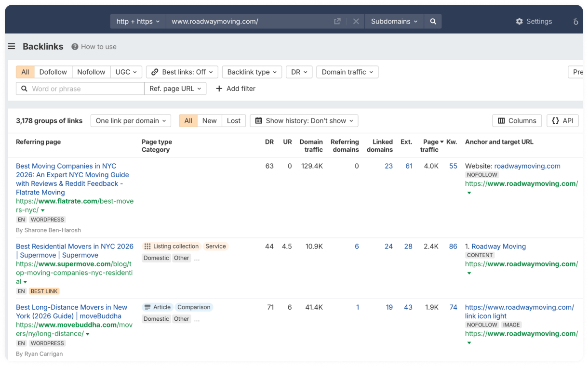Open the roadwaymoving.com anchor link
The width and height of the screenshot is (588, 366).
pyautogui.click(x=527, y=166)
